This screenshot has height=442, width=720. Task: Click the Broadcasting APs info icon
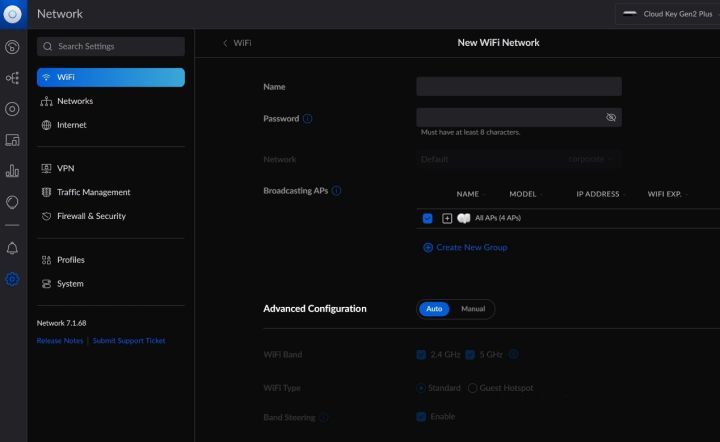(337, 190)
